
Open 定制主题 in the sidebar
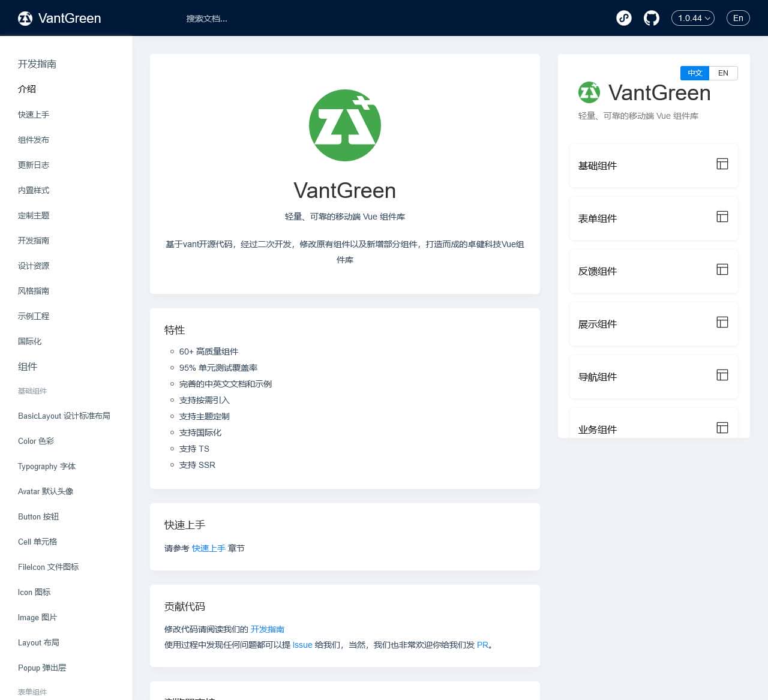pyautogui.click(x=34, y=215)
